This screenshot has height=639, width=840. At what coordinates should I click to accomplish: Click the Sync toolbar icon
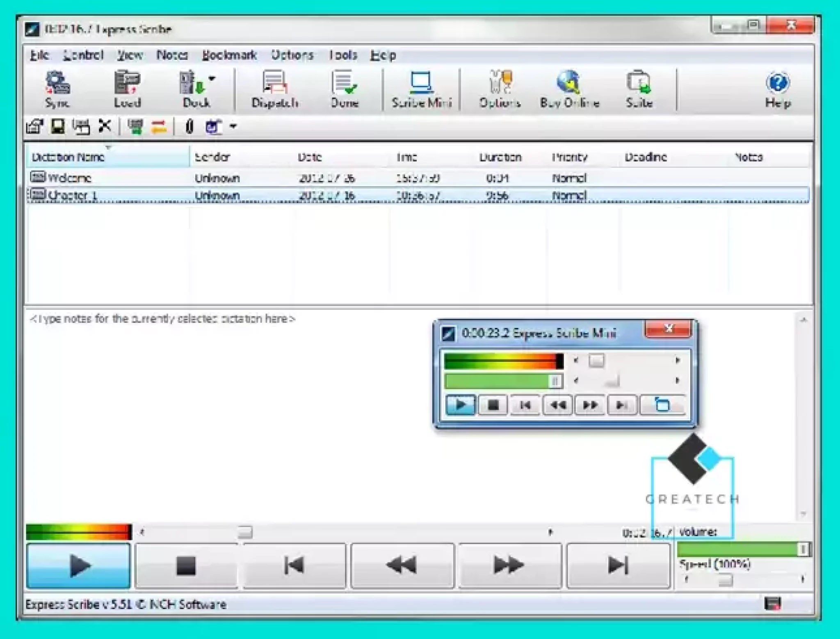point(57,89)
